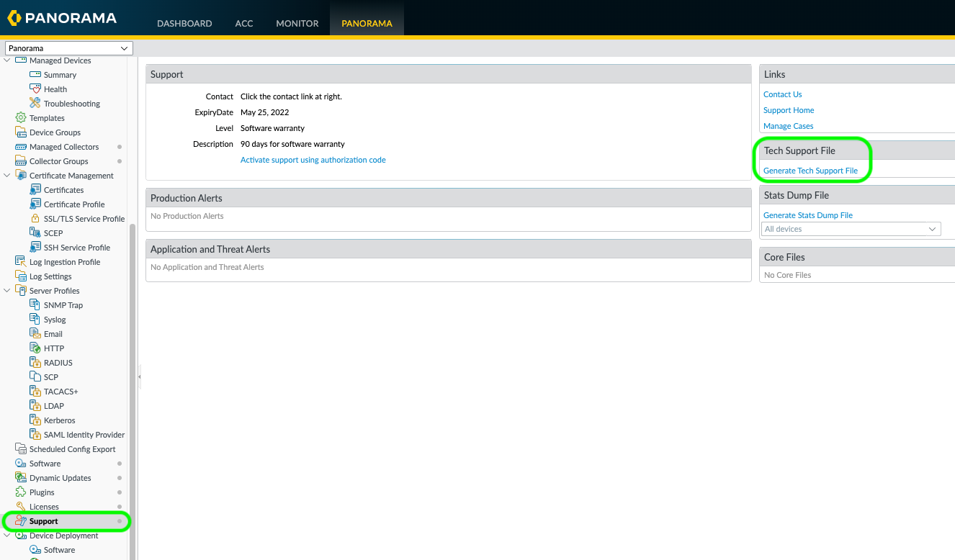This screenshot has height=560, width=955.
Task: Click the 'No Core Files' text
Action: pyautogui.click(x=788, y=276)
